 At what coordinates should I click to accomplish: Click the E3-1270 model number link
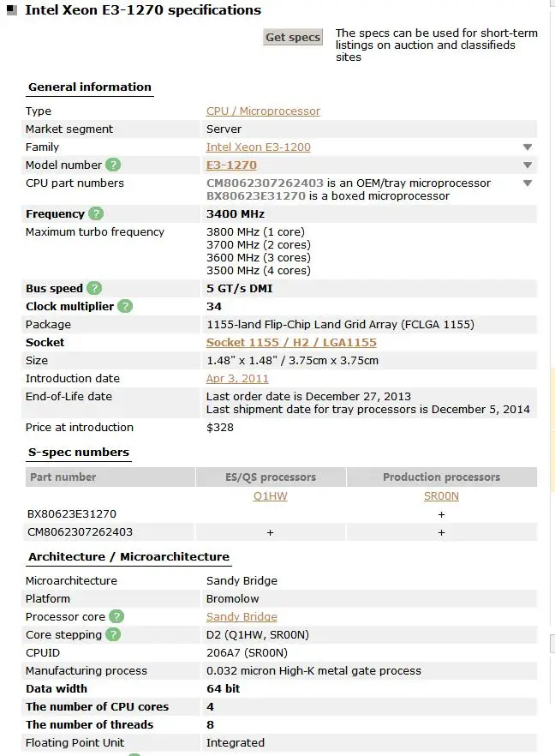tap(231, 165)
